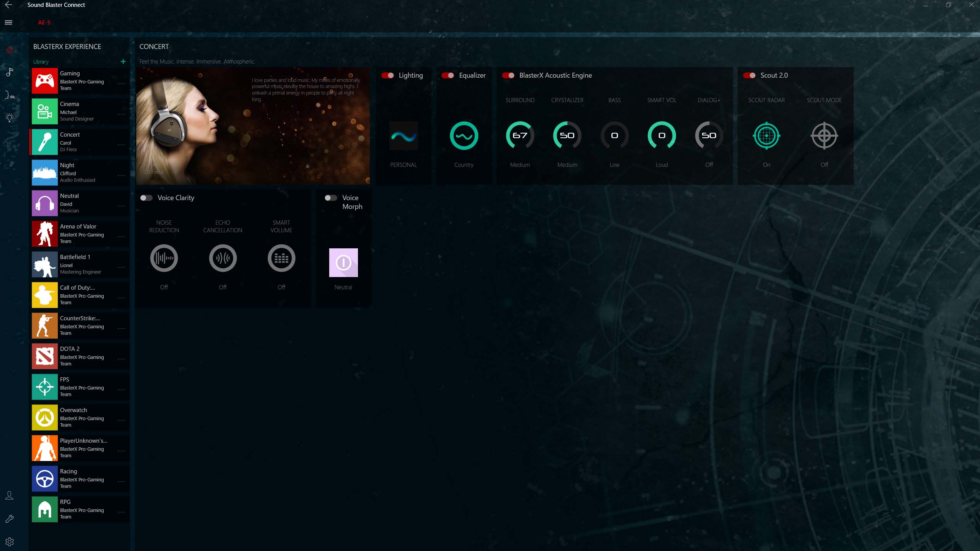Click the voice Smart Volume icon
This screenshot has width=980, height=551.
281,258
